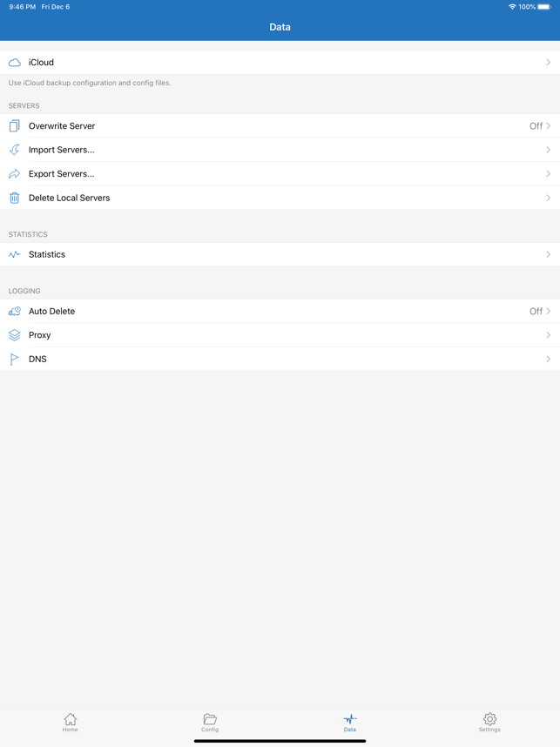Tap the iCloud cloud icon

(14, 63)
